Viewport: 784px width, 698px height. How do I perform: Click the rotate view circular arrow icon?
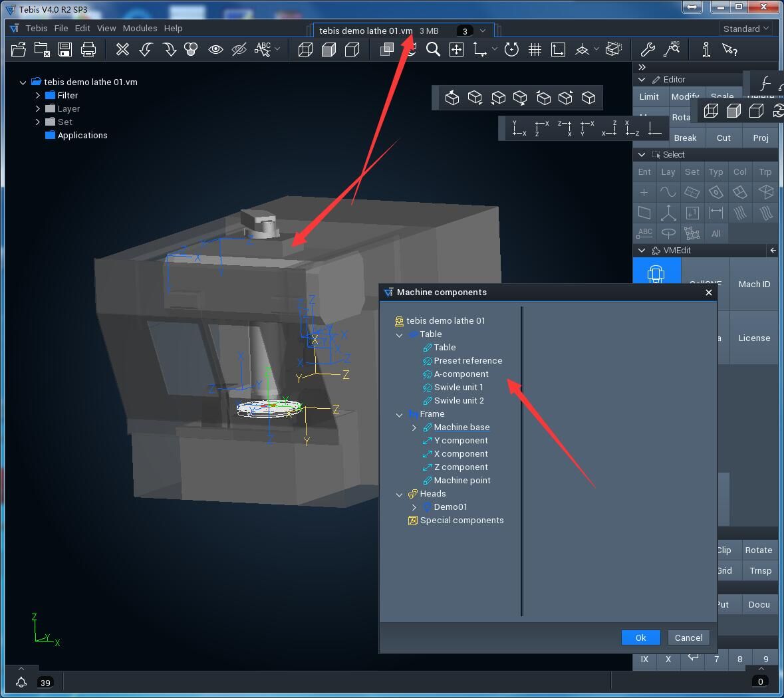coord(511,49)
